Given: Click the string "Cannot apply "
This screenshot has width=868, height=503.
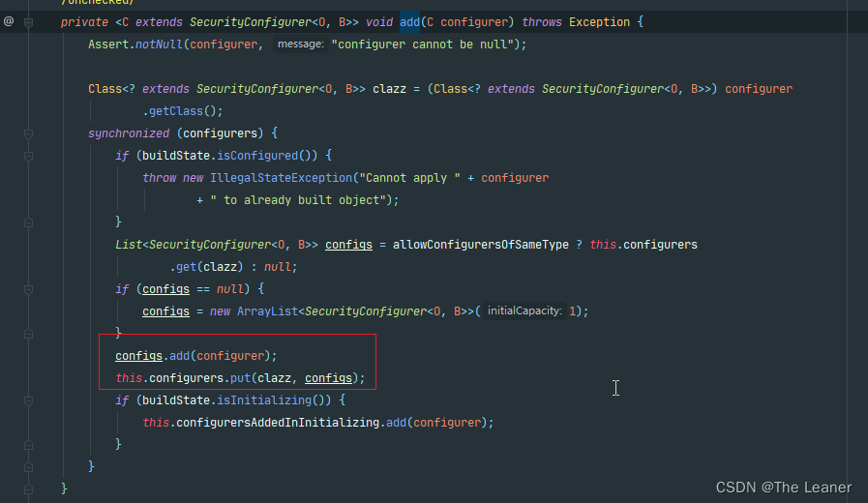Looking at the screenshot, I should pos(409,178).
